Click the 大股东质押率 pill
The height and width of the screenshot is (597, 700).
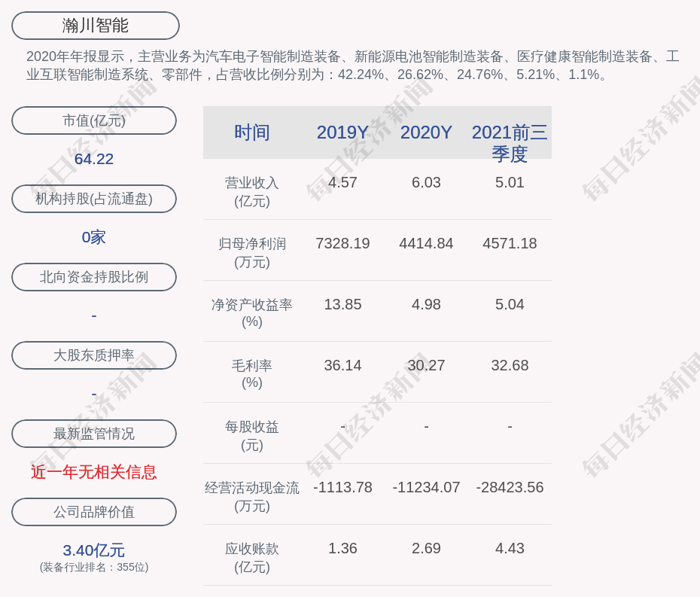click(94, 355)
